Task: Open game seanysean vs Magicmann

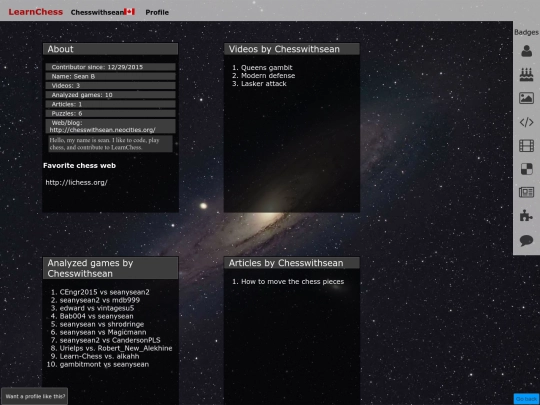Action: click(103, 332)
